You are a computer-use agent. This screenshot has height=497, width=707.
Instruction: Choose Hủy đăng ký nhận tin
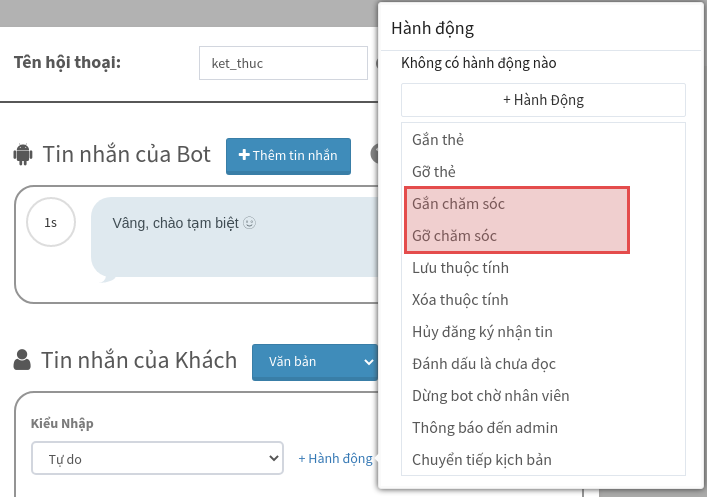543,332
